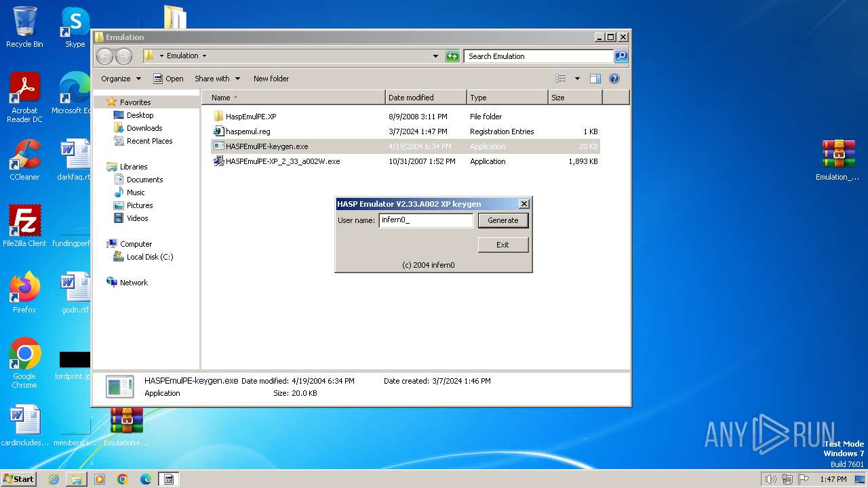This screenshot has height=488, width=868.
Task: Click the taskbar clock showing 1:47 PM
Action: 833,479
